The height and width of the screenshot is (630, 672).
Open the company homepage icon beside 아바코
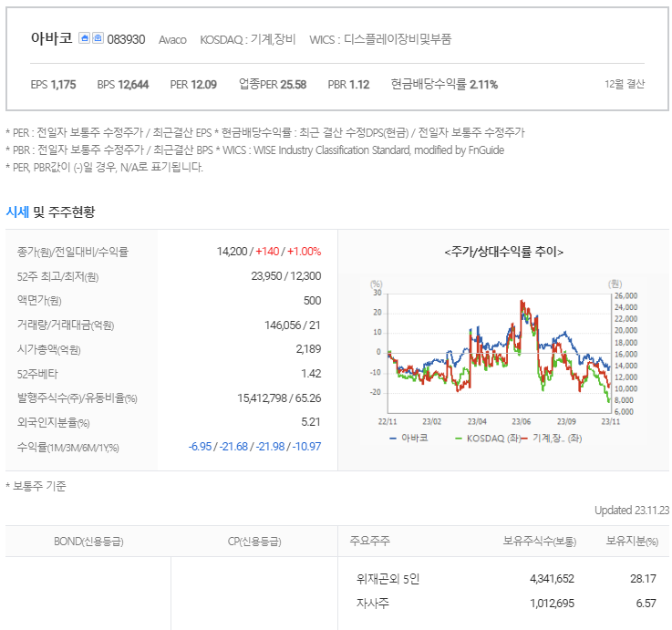(x=85, y=38)
